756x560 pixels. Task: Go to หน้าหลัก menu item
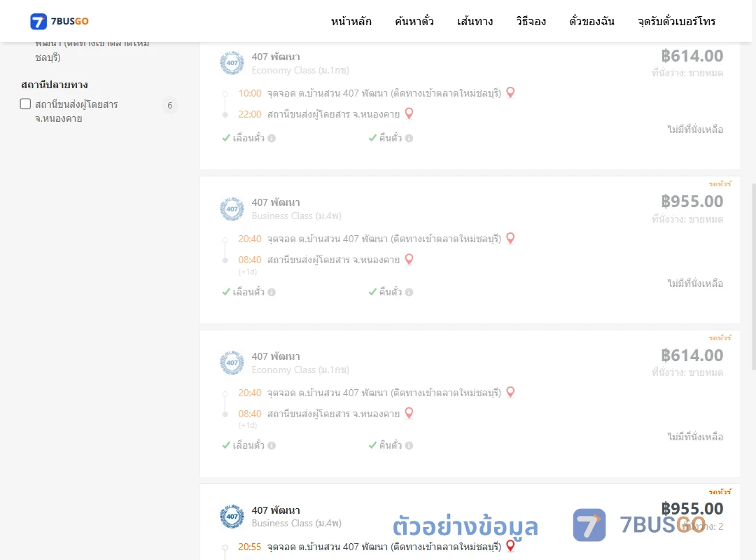(x=351, y=21)
